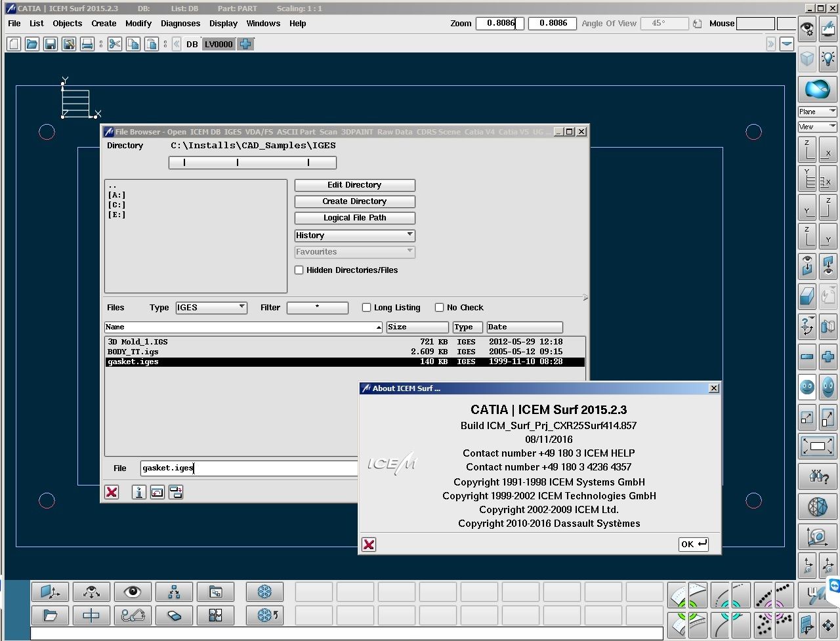Click the 3D axis plane icon at bottom left
840x641 pixels.
(x=50, y=592)
